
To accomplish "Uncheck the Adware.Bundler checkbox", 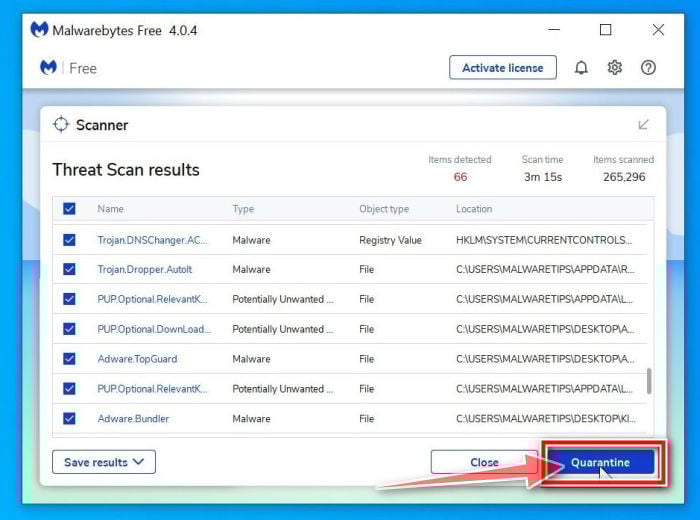I will click(x=69, y=418).
